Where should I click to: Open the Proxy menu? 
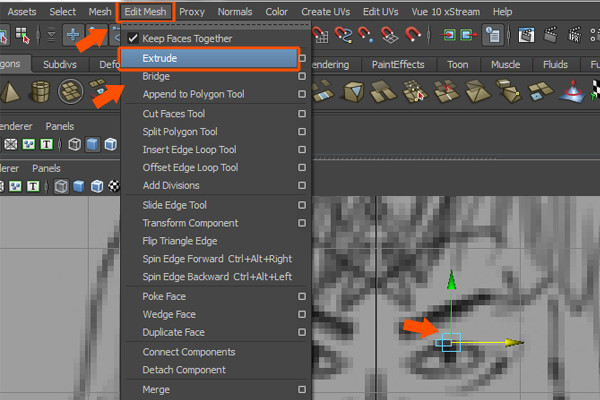coord(192,12)
